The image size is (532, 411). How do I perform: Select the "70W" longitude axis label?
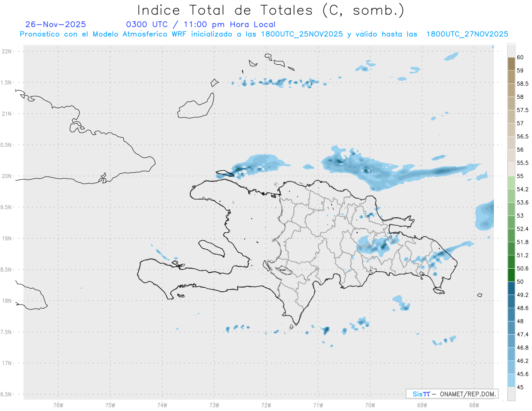click(x=370, y=405)
